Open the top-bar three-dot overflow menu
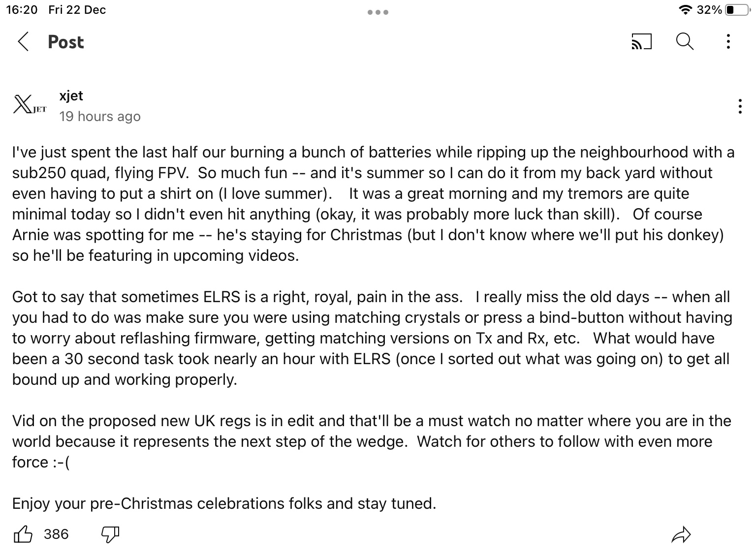 (x=728, y=42)
